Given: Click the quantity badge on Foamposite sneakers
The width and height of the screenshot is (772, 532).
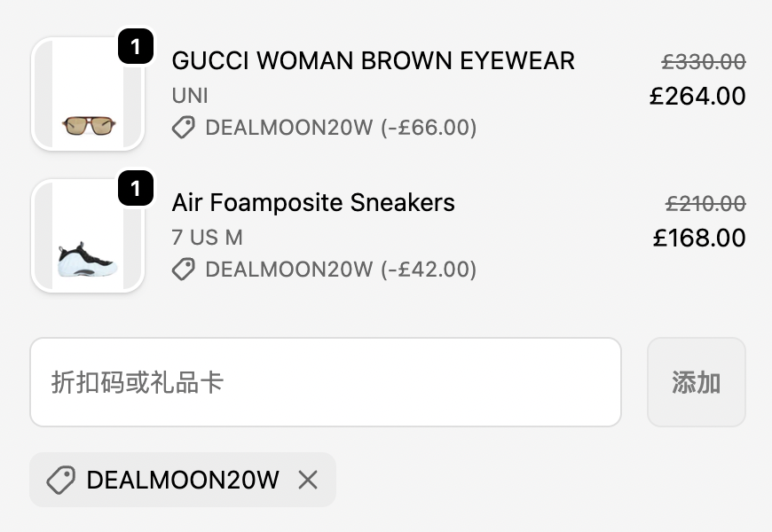Looking at the screenshot, I should [135, 189].
